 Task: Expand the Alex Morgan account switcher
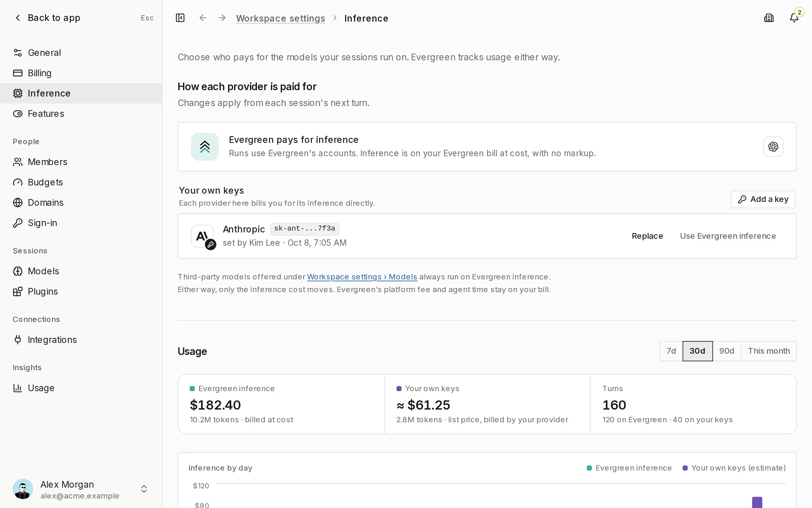coord(144,489)
